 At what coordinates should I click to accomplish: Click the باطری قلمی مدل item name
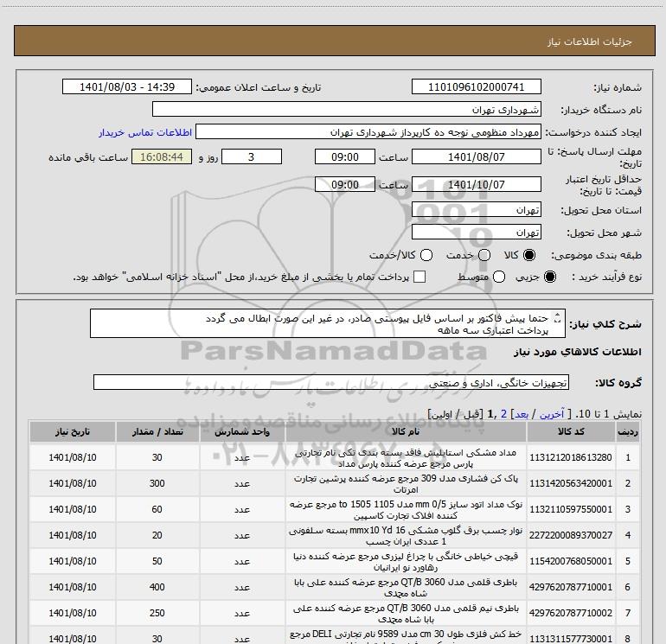point(406,588)
